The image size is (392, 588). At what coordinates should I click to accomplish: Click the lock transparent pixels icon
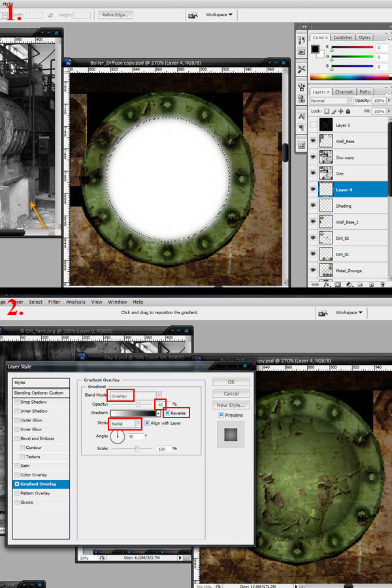(x=327, y=111)
